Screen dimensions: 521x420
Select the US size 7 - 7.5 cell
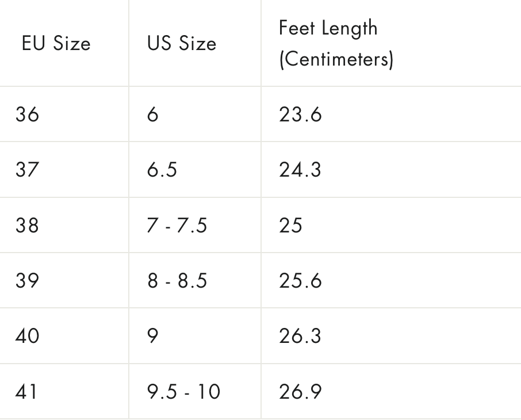click(177, 225)
